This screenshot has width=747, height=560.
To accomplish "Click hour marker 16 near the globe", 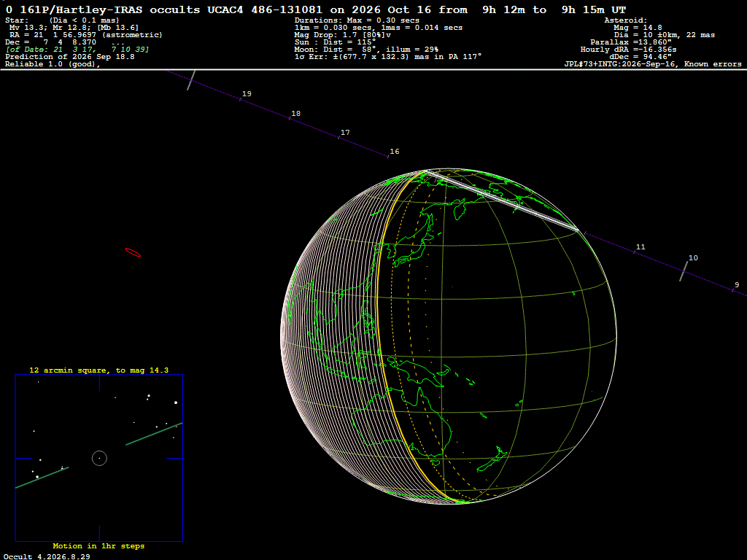I will pos(395,152).
